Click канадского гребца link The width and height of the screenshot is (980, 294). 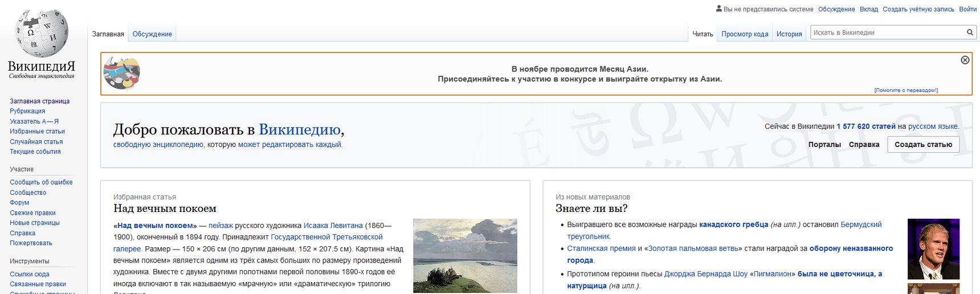(733, 224)
